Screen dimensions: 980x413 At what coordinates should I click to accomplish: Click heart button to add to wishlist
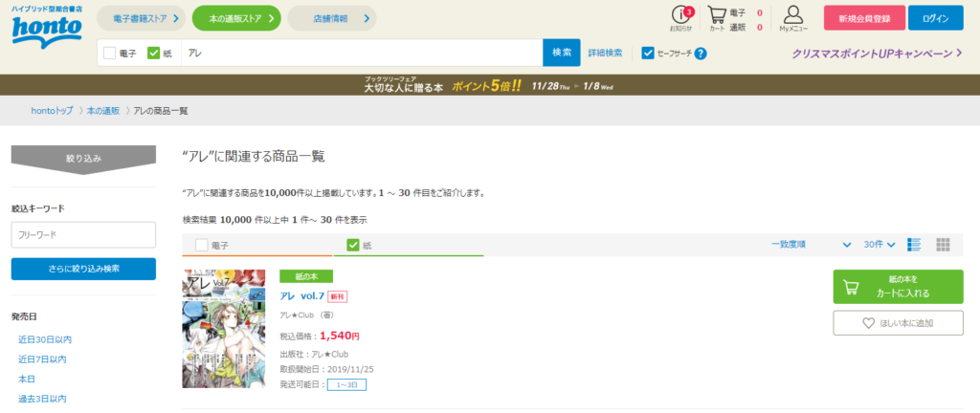click(x=898, y=322)
